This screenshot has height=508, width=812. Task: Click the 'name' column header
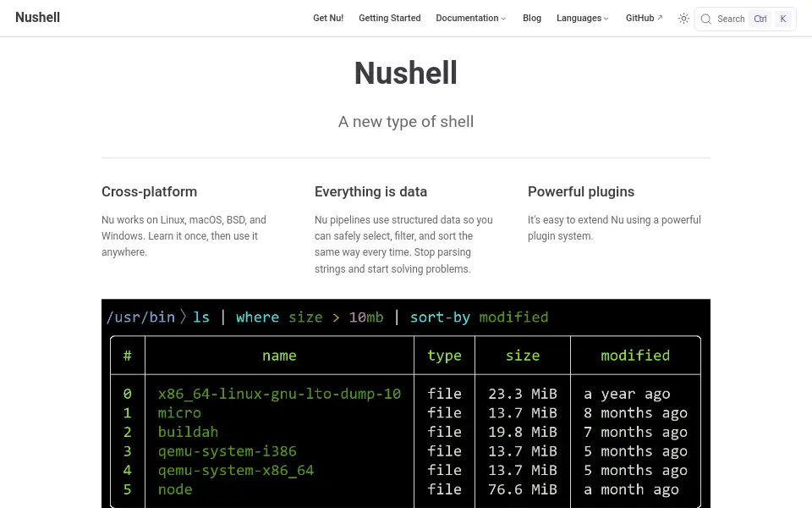coord(279,356)
